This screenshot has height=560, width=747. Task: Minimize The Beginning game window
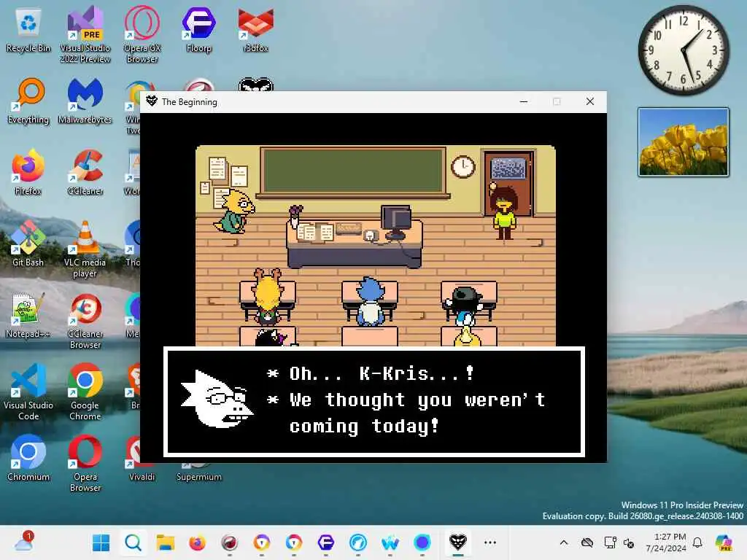click(x=524, y=101)
